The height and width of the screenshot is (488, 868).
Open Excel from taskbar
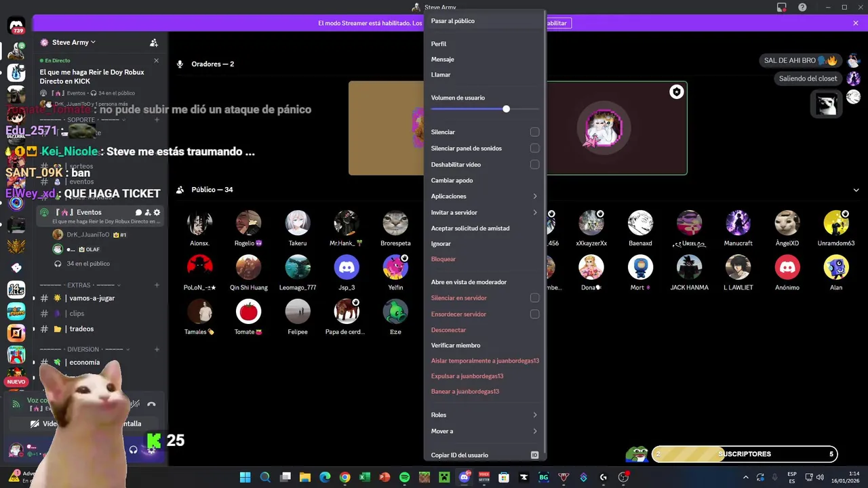click(365, 477)
